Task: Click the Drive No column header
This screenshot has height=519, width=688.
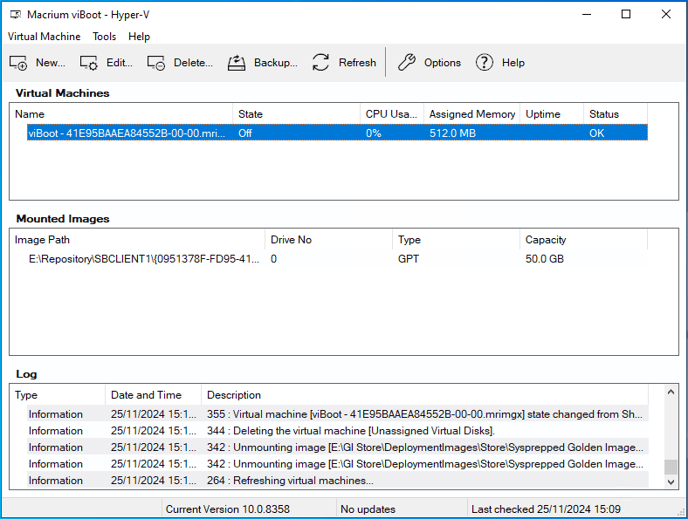Action: (329, 240)
